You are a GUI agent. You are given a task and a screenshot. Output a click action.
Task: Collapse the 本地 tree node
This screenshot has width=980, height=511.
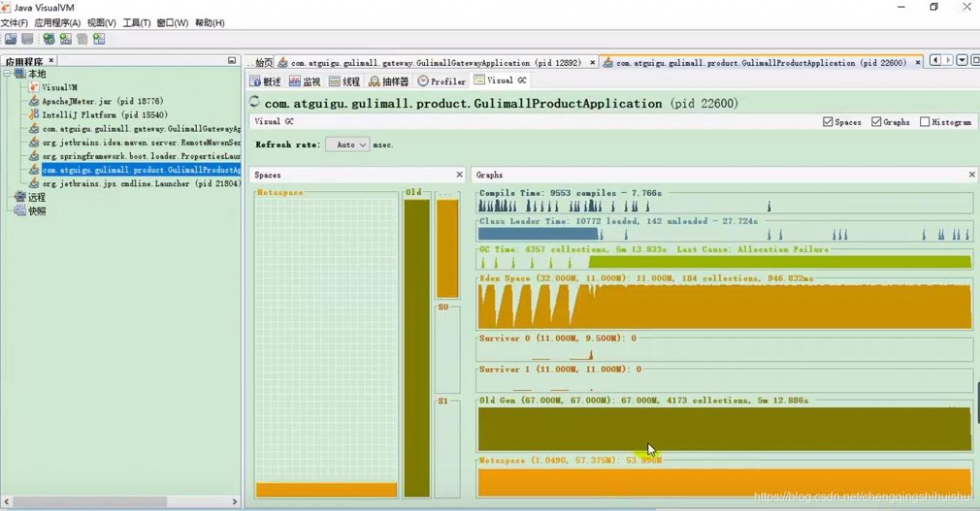(8, 73)
